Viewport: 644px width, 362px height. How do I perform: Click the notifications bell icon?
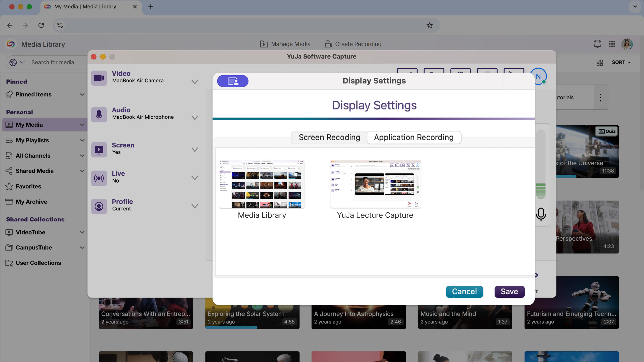point(597,44)
